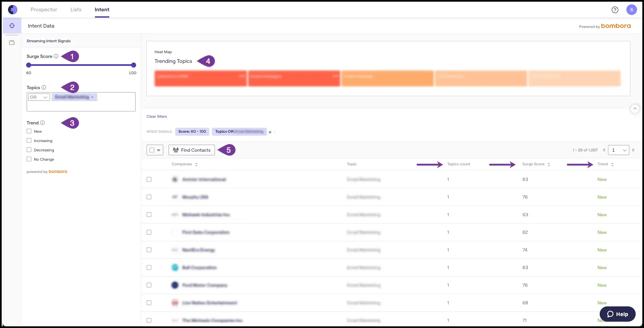Switch to the Prospector tab
The image size is (644, 328).
[44, 10]
